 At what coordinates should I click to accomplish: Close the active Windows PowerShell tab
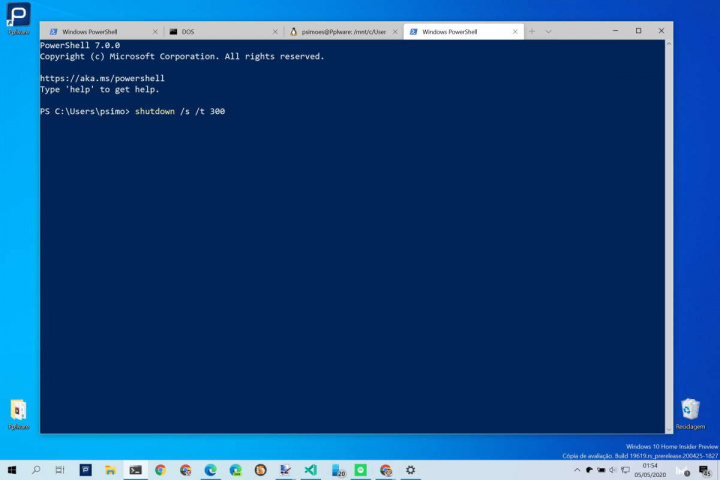[x=516, y=32]
